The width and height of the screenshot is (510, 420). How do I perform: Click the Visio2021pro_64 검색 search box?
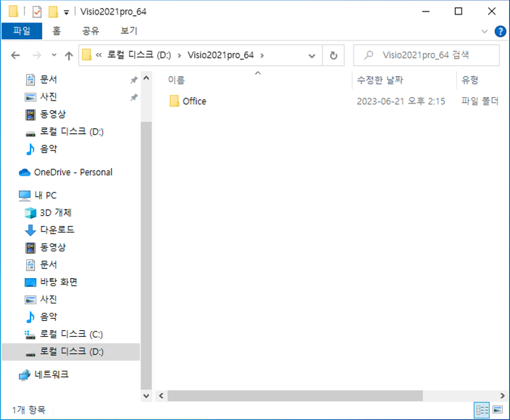point(427,55)
